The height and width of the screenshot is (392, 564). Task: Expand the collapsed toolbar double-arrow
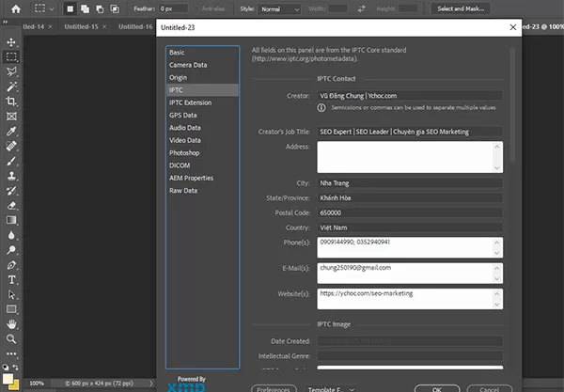coord(5,23)
